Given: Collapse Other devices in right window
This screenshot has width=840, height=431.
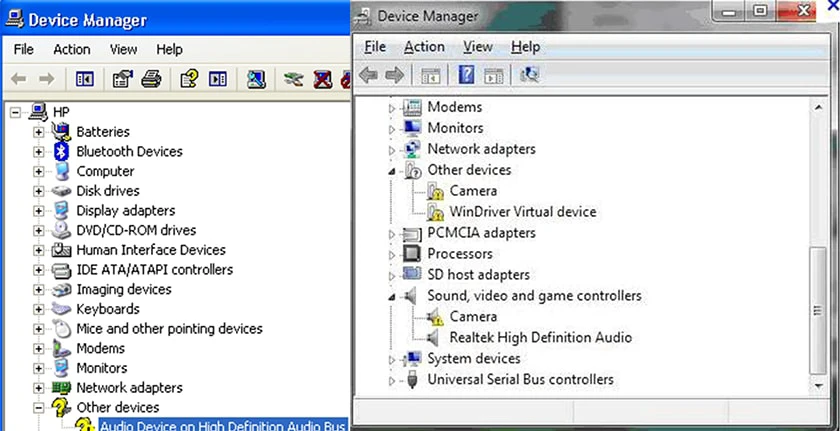Looking at the screenshot, I should [392, 172].
